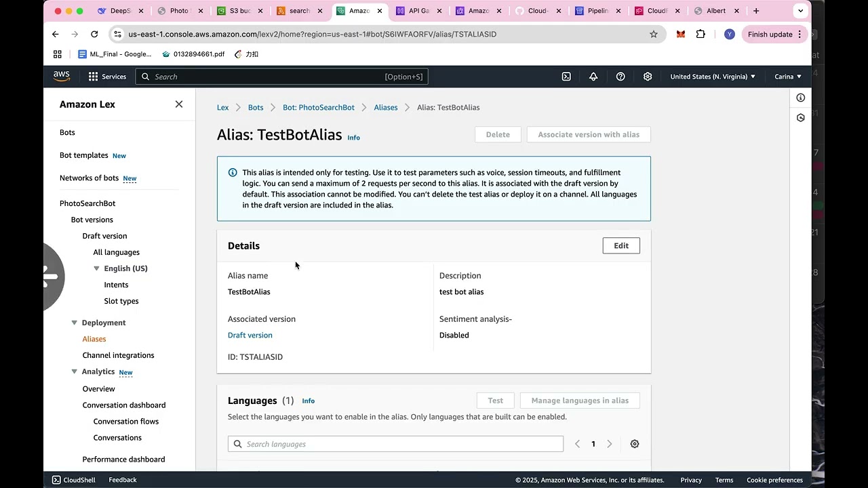The image size is (868, 488).
Task: Open Chrome profile avatar
Action: coord(730,34)
